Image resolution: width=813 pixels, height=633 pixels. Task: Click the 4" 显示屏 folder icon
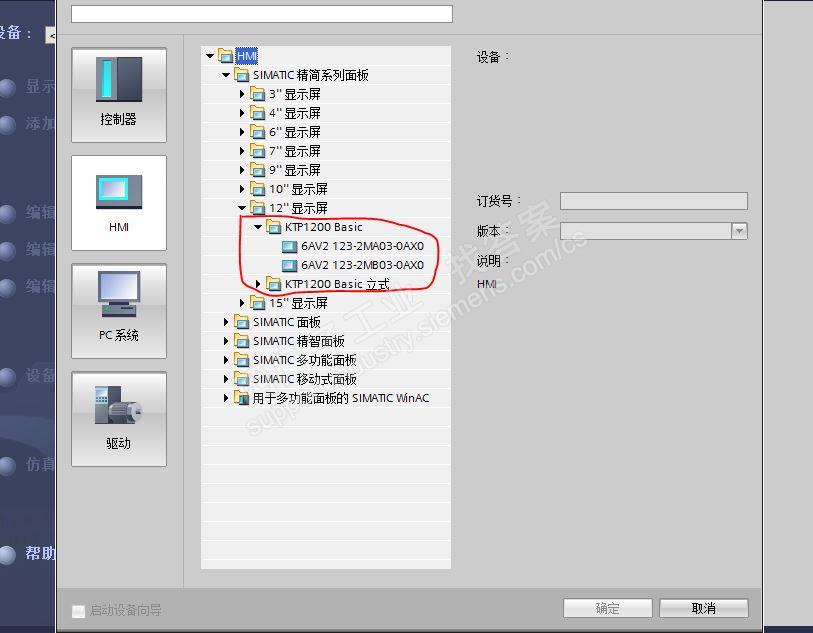pos(258,112)
